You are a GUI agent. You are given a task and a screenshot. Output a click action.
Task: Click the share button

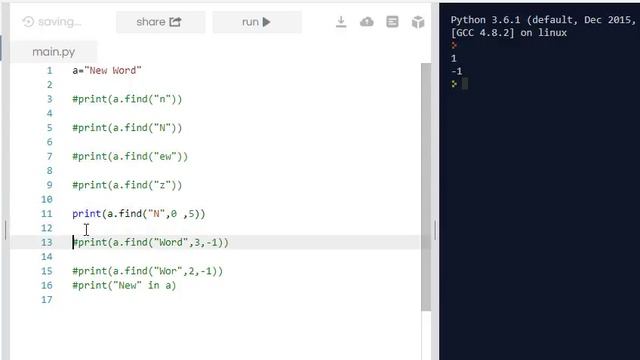(160, 22)
